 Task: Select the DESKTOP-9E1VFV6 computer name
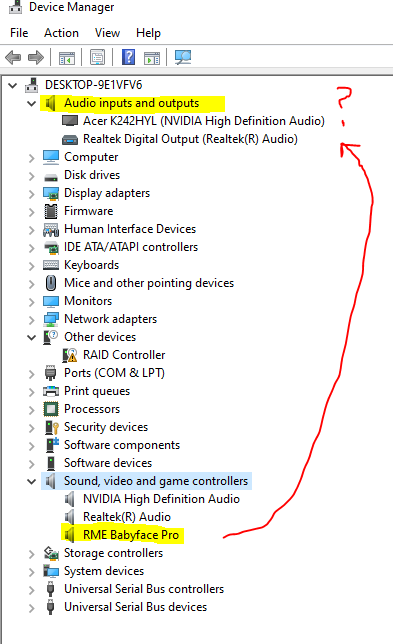[94, 85]
